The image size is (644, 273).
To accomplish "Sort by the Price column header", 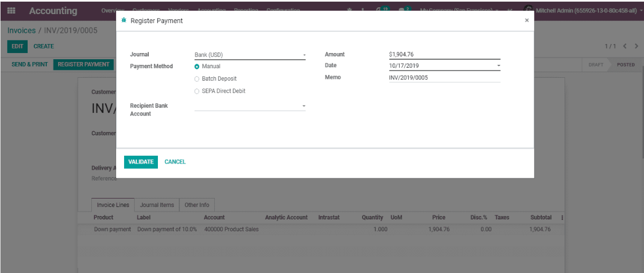I will pos(439,218).
